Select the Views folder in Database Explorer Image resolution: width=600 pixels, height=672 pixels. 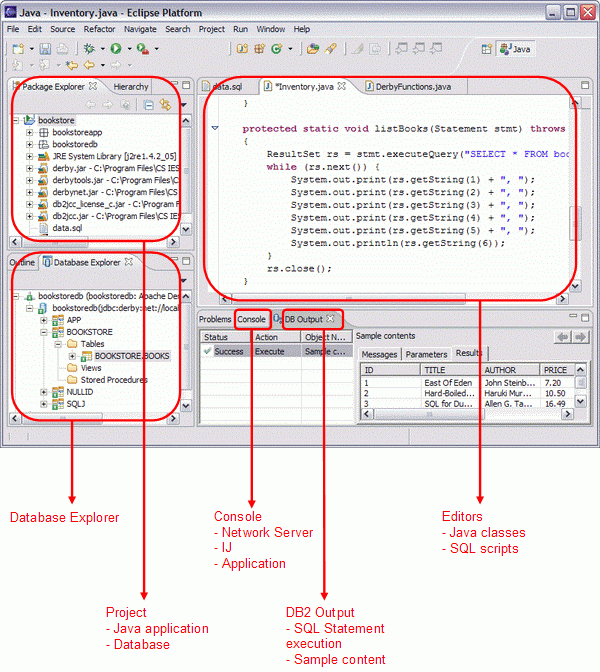(85, 368)
